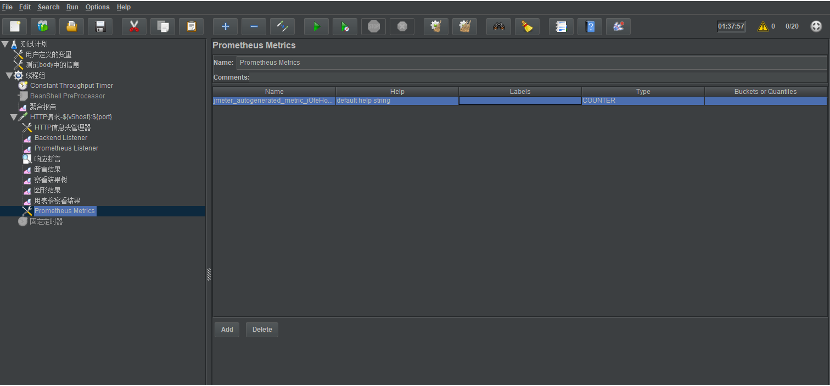
Task: Clear results with the Clear icon
Action: tap(436, 26)
